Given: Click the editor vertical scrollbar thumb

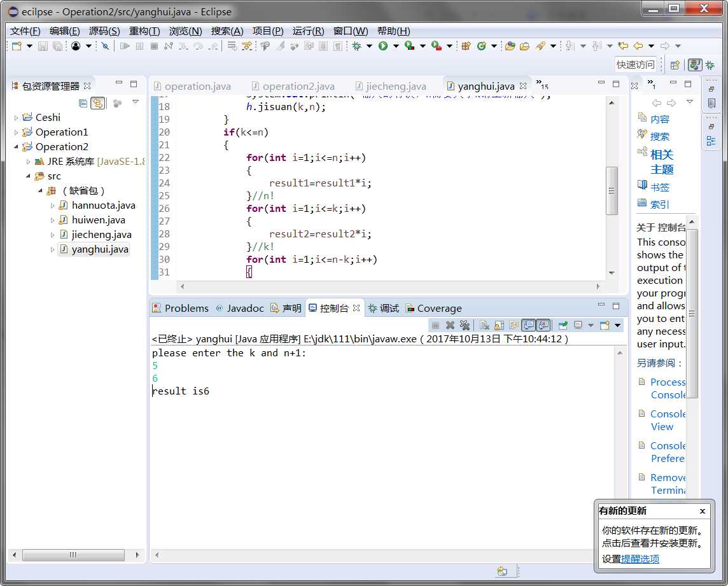Looking at the screenshot, I should (612, 191).
